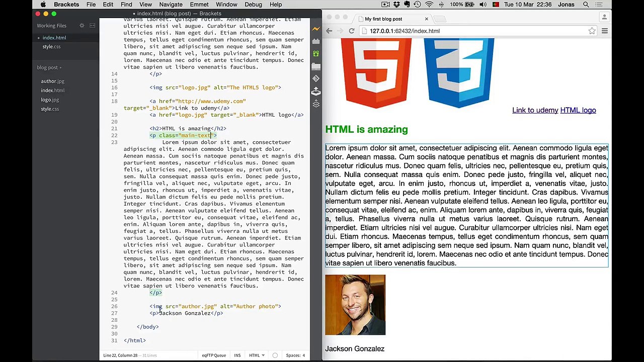Open Working Files gear settings
The width and height of the screenshot is (644, 362).
tap(82, 26)
